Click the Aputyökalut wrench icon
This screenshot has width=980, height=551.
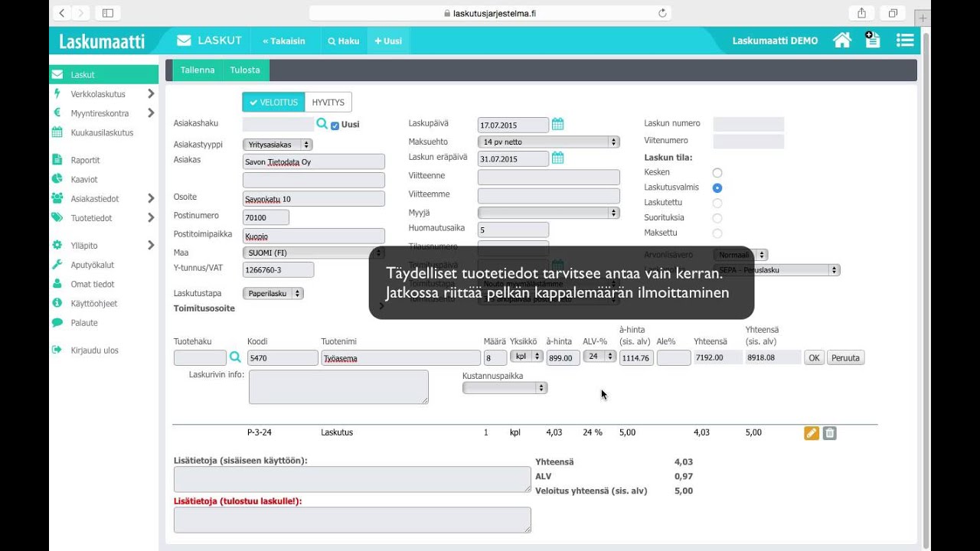point(57,265)
